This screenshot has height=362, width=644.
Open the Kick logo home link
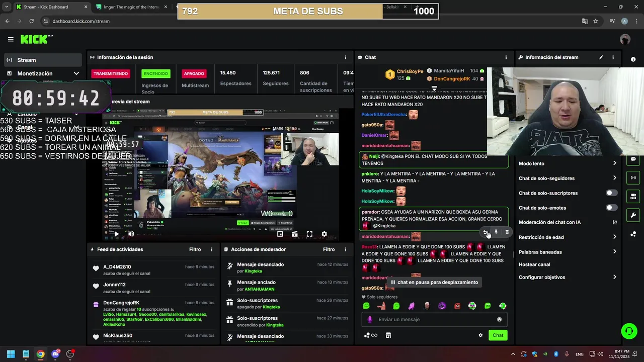[36, 39]
